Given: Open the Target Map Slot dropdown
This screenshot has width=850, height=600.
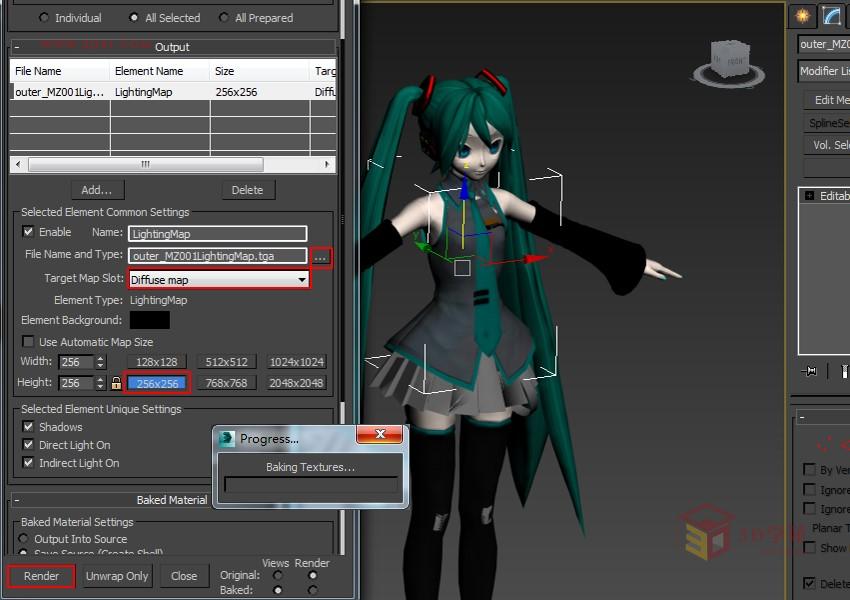Looking at the screenshot, I should click(219, 280).
